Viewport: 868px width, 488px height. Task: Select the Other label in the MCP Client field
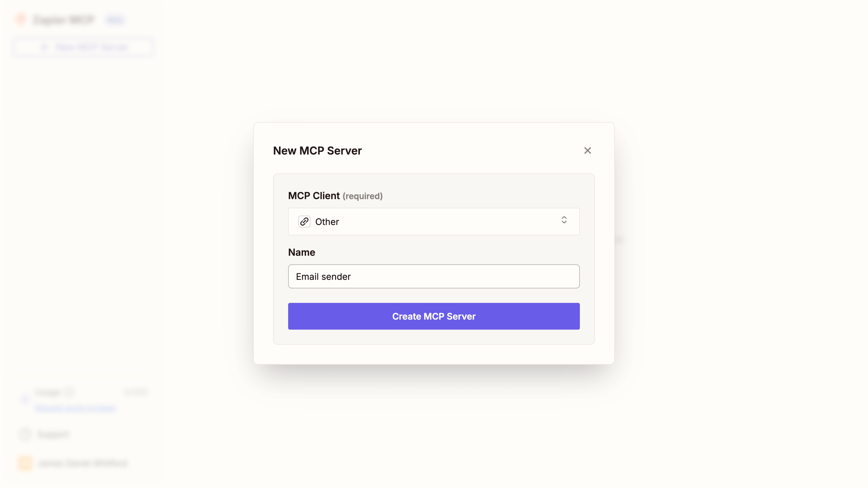(327, 222)
